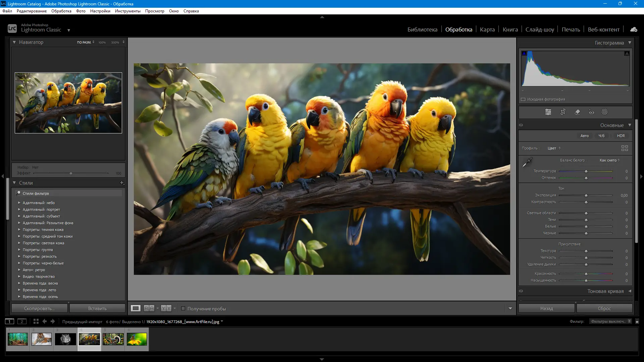The width and height of the screenshot is (644, 362).
Task: Open the profile browser grid icon
Action: (x=625, y=148)
